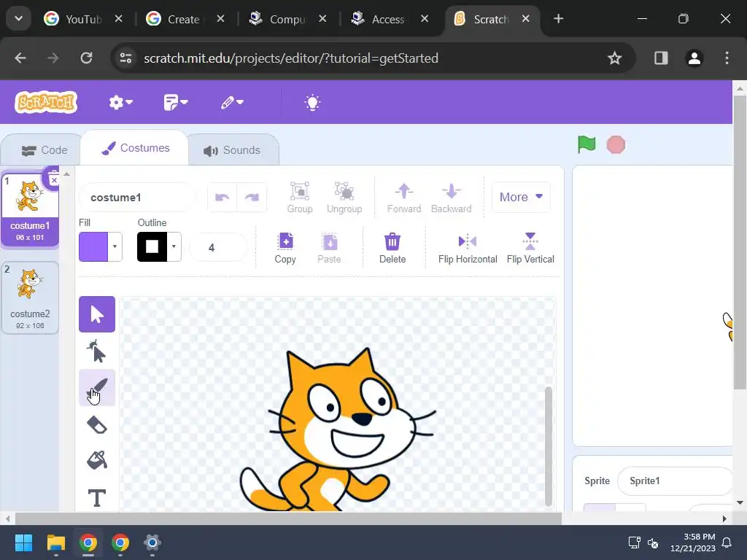
Task: Click the costume list scroll-up arrow
Action: [67, 174]
